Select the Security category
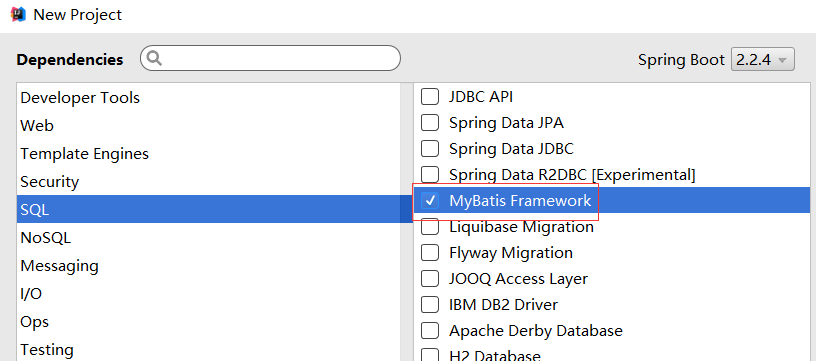Screen dimensions: 816x361 pos(208,182)
